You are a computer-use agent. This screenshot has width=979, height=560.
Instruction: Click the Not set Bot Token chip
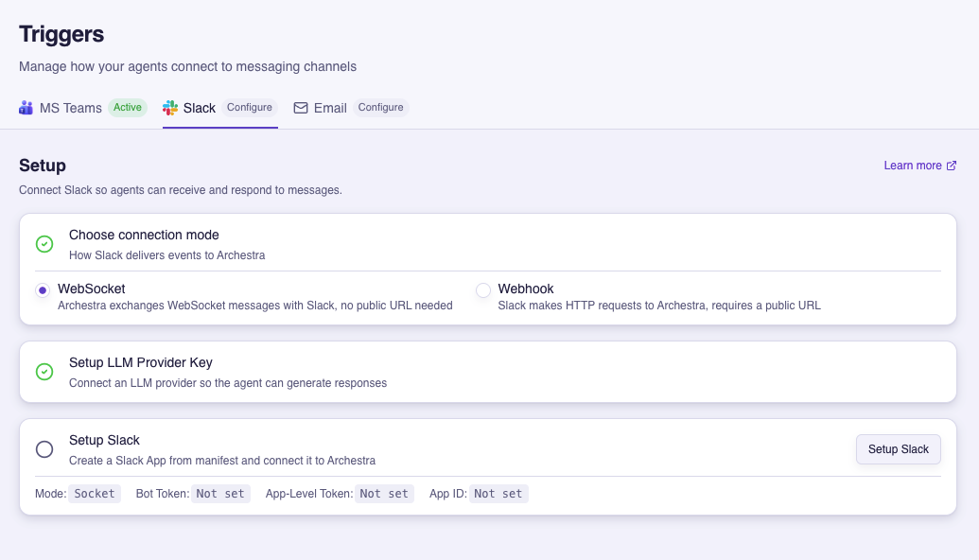point(220,493)
